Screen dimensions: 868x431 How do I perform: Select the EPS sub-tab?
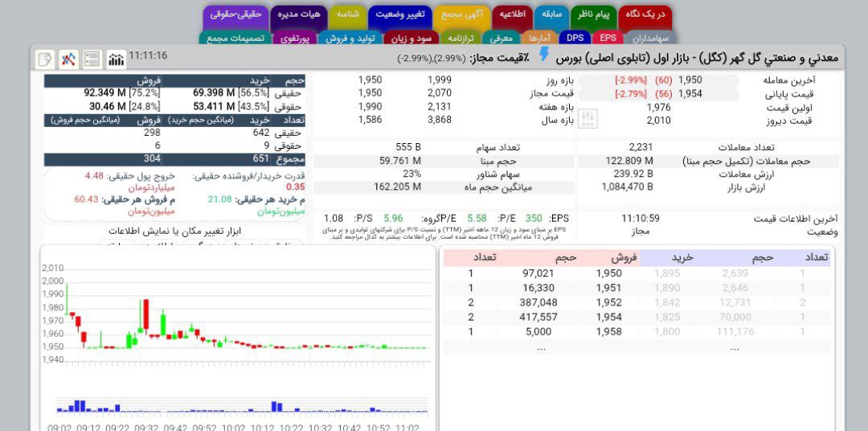[x=608, y=38]
